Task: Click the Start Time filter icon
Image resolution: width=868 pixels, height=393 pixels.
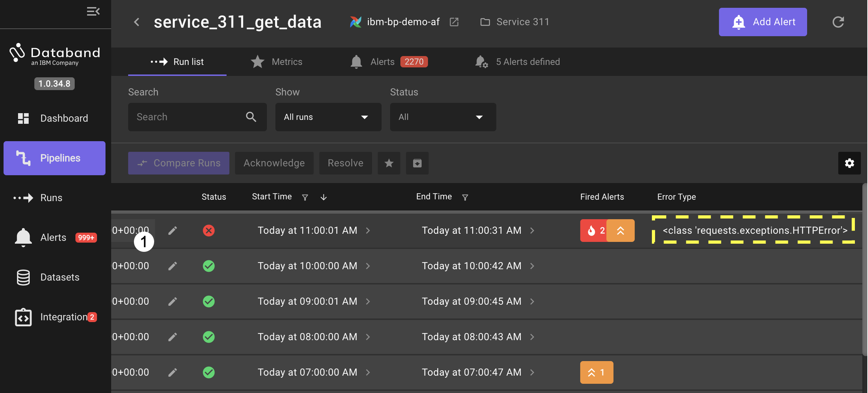Action: pyautogui.click(x=305, y=197)
